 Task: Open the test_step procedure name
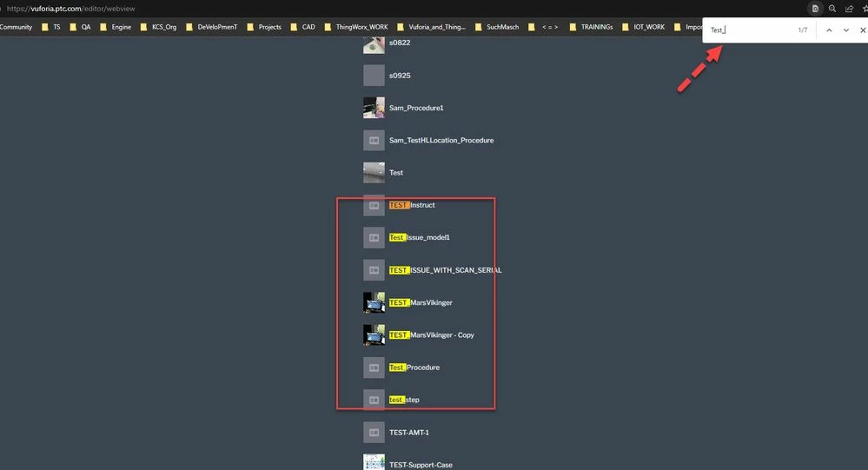404,400
